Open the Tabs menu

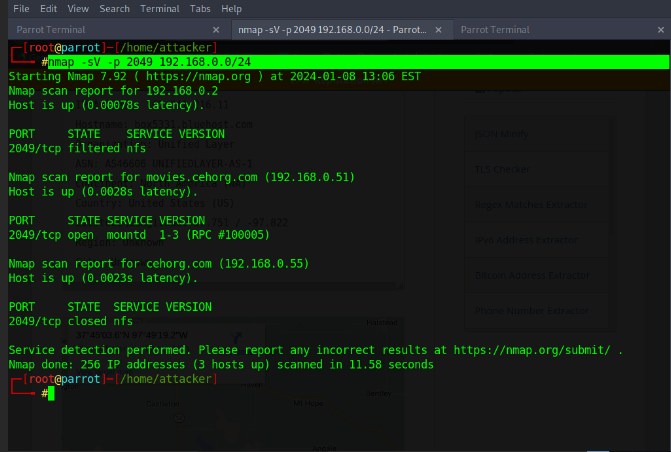(x=200, y=8)
